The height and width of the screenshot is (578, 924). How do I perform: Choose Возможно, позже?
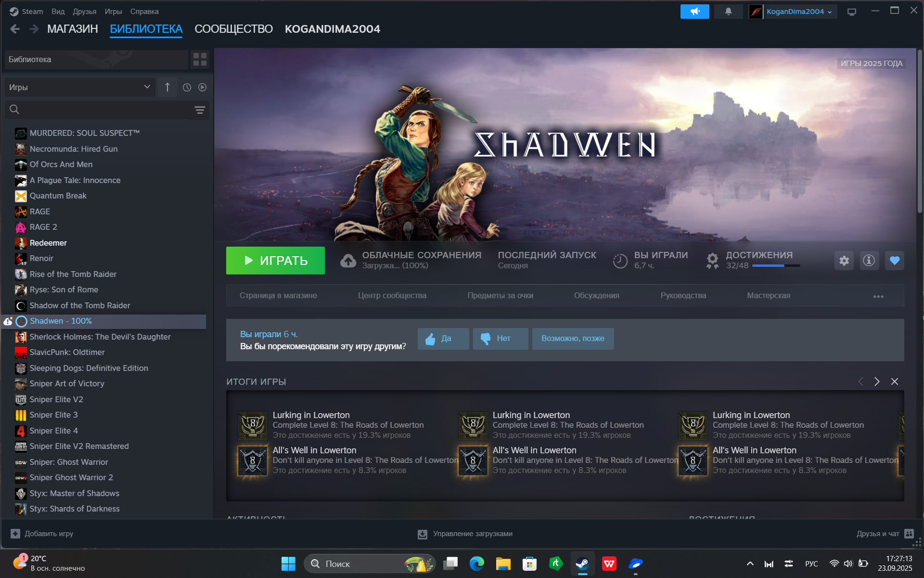pyautogui.click(x=573, y=339)
